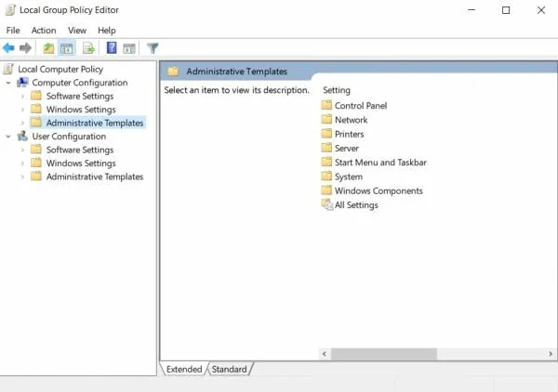558x392 pixels.
Task: Select the System entry in list
Action: [x=349, y=176]
